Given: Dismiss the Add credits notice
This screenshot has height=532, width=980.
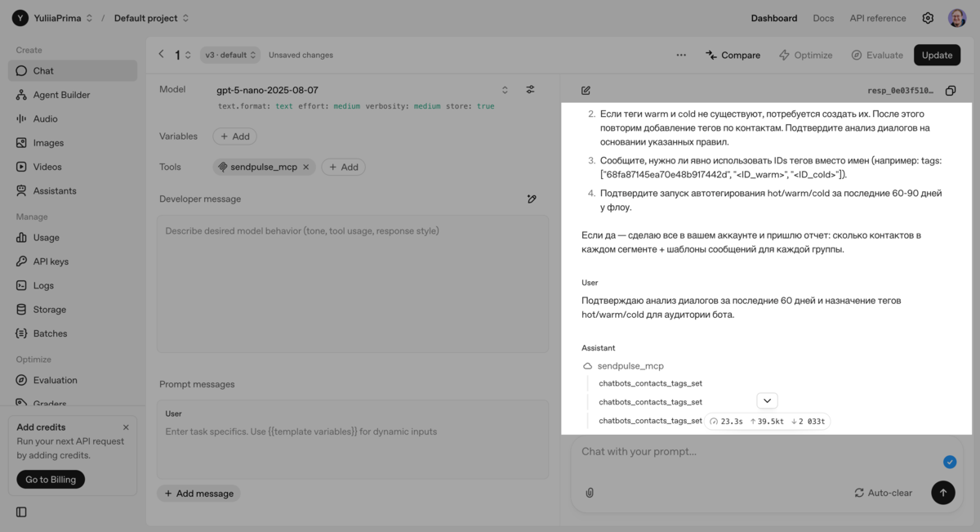Looking at the screenshot, I should (x=126, y=427).
